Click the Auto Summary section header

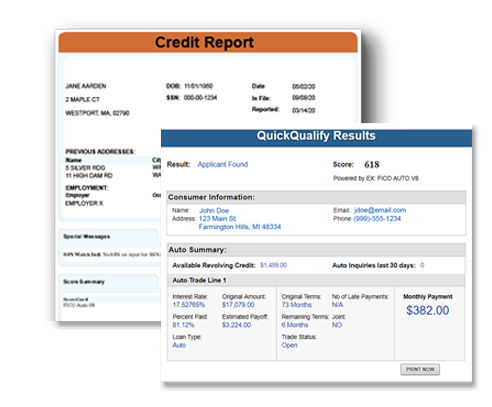(x=316, y=250)
